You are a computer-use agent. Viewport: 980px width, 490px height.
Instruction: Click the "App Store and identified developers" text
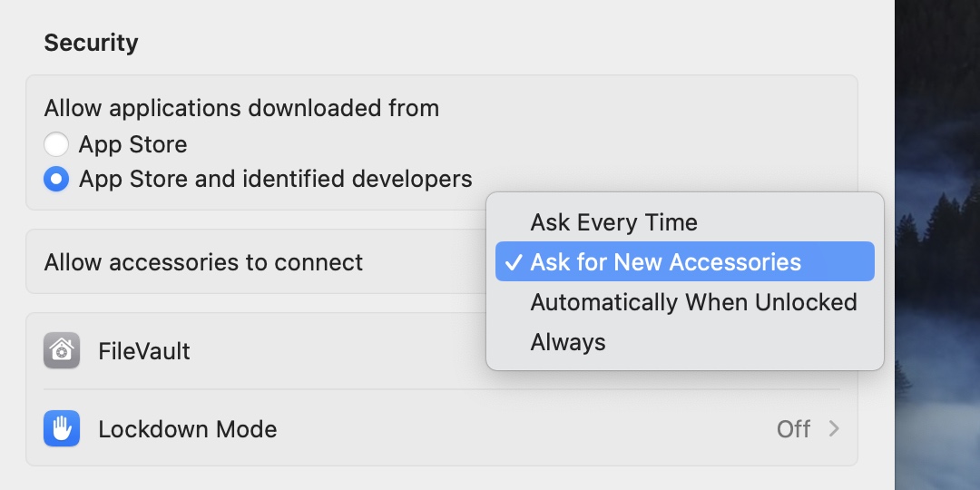pos(275,180)
